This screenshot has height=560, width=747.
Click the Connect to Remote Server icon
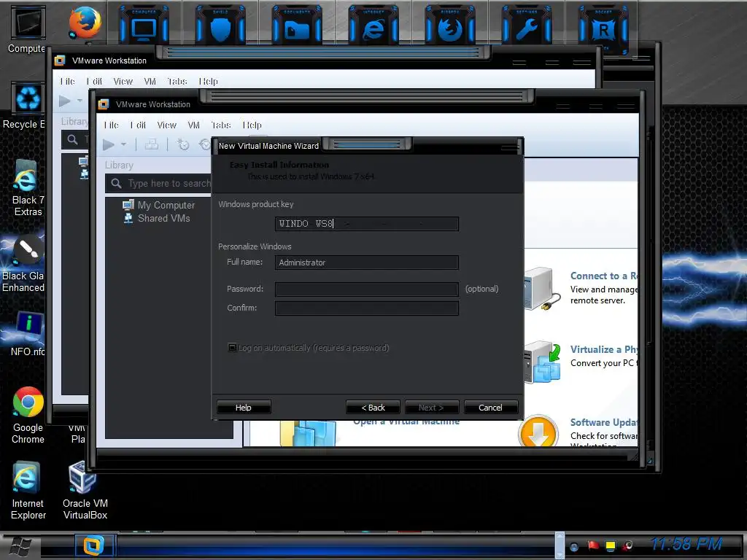541,289
